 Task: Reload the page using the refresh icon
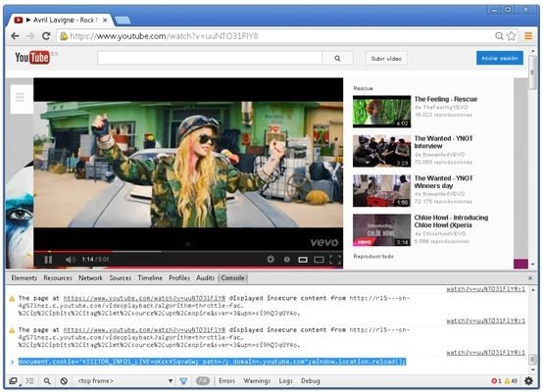point(46,36)
